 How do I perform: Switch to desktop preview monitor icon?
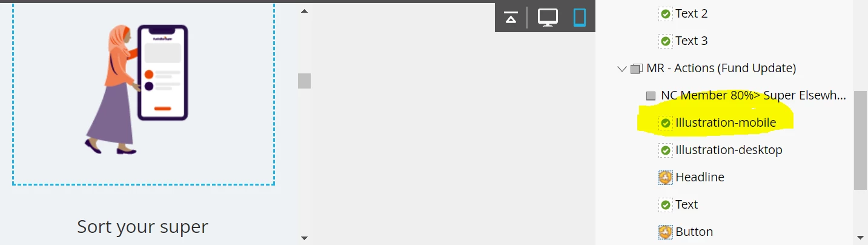(x=548, y=18)
